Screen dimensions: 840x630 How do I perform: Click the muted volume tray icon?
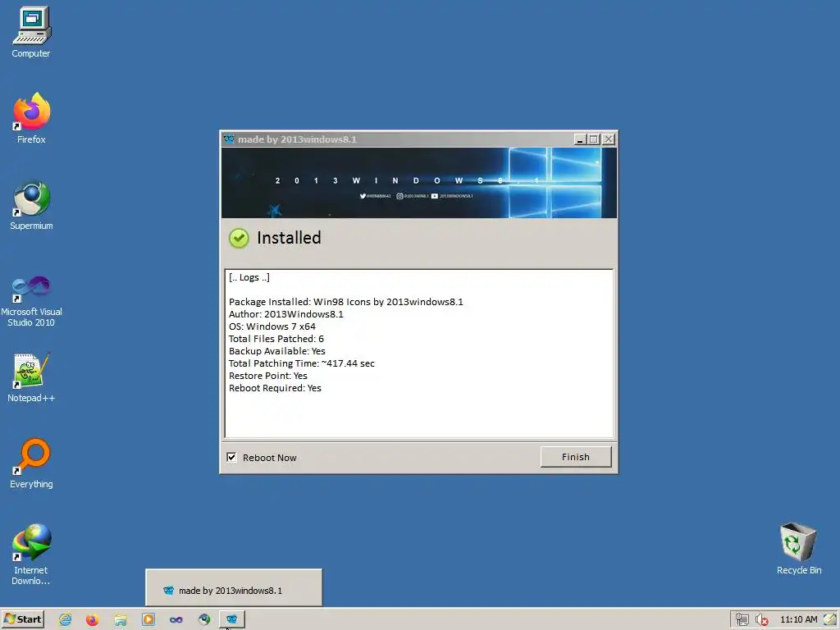tap(761, 620)
